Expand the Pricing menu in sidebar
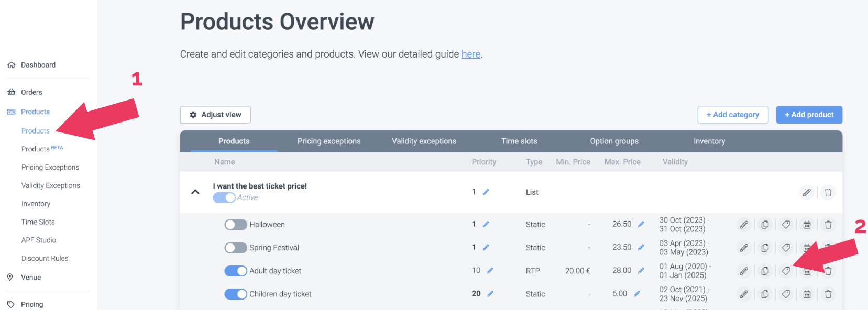The image size is (868, 310). click(x=32, y=304)
